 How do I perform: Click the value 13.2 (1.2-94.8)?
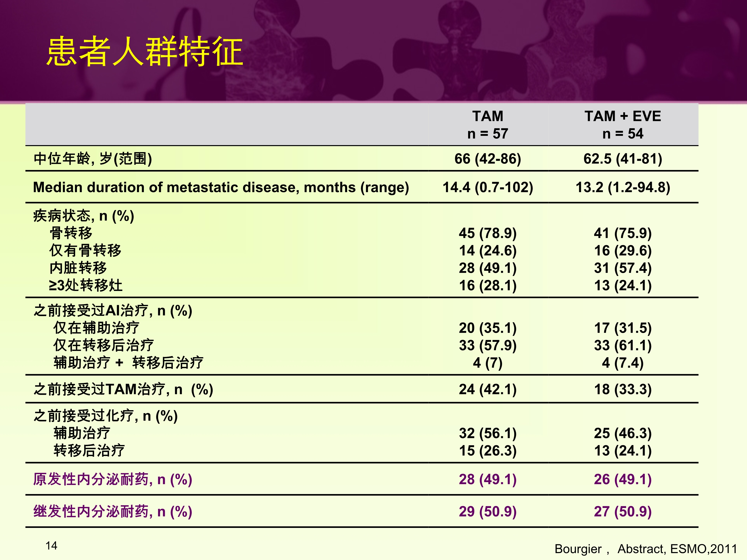(x=623, y=187)
